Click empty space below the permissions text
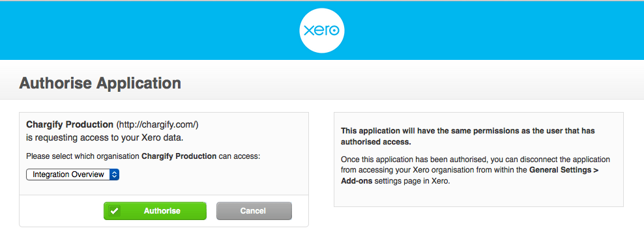This screenshot has width=644, height=237. click(x=478, y=196)
